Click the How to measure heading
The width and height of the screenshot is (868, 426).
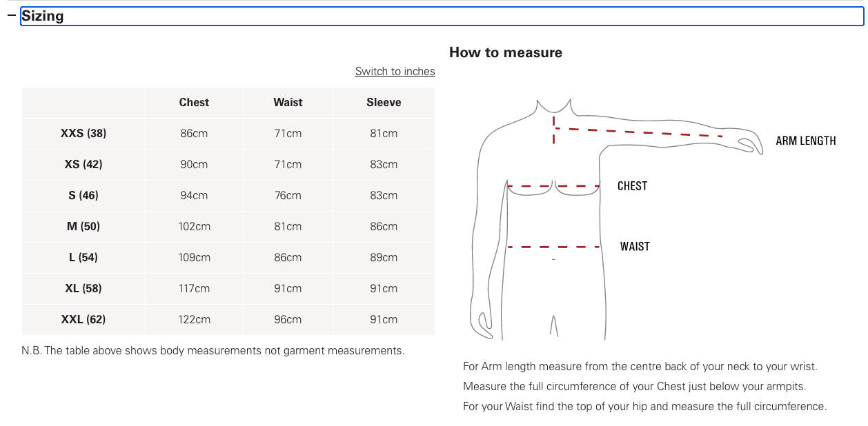505,53
